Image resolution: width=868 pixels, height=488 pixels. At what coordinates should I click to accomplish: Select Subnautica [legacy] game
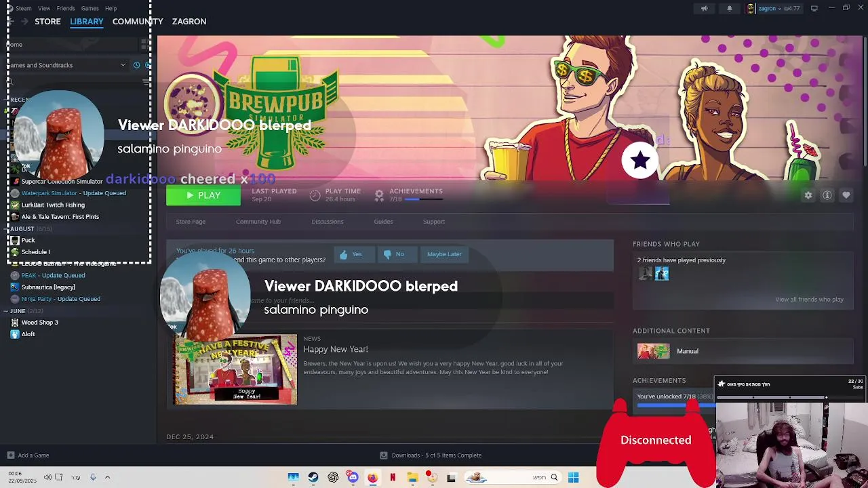click(x=48, y=287)
